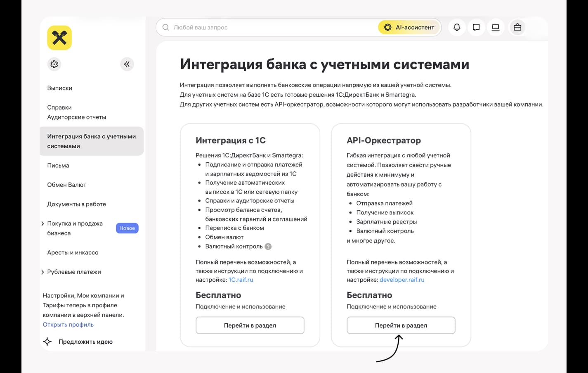Expand the Покупка и продажа бизнеса item
The width and height of the screenshot is (588, 373).
[43, 223]
